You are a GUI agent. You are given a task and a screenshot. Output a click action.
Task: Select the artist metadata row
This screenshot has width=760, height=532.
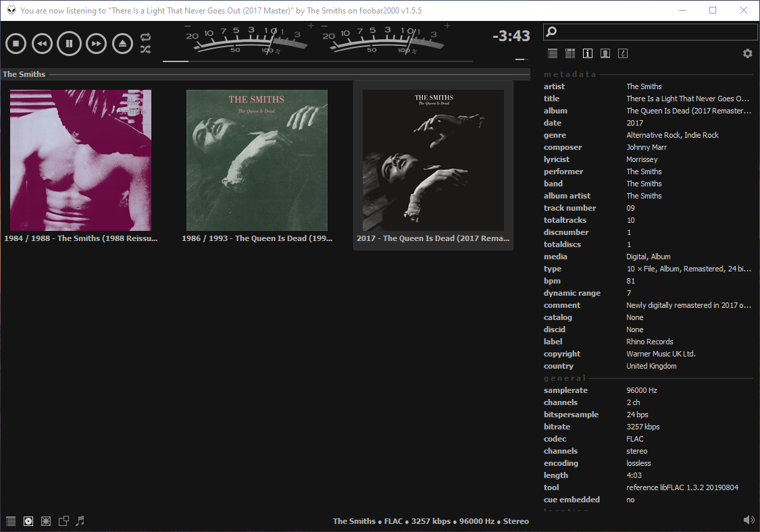click(x=648, y=86)
